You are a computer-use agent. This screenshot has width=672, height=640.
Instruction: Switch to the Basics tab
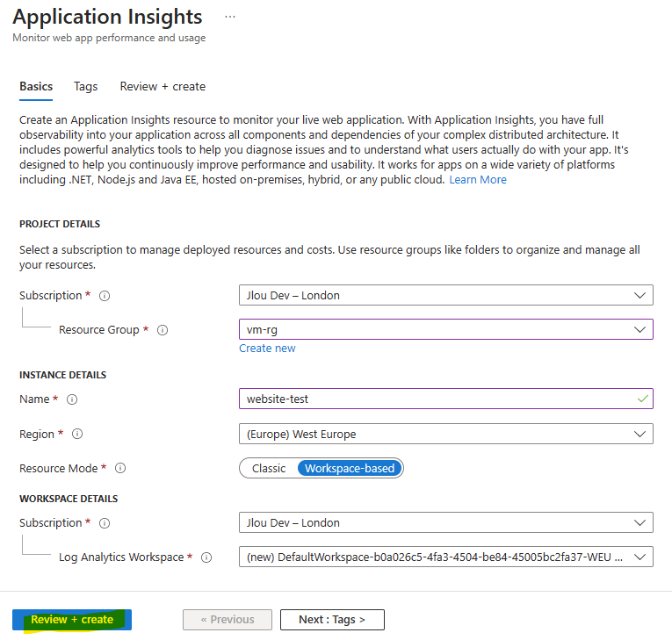(36, 87)
